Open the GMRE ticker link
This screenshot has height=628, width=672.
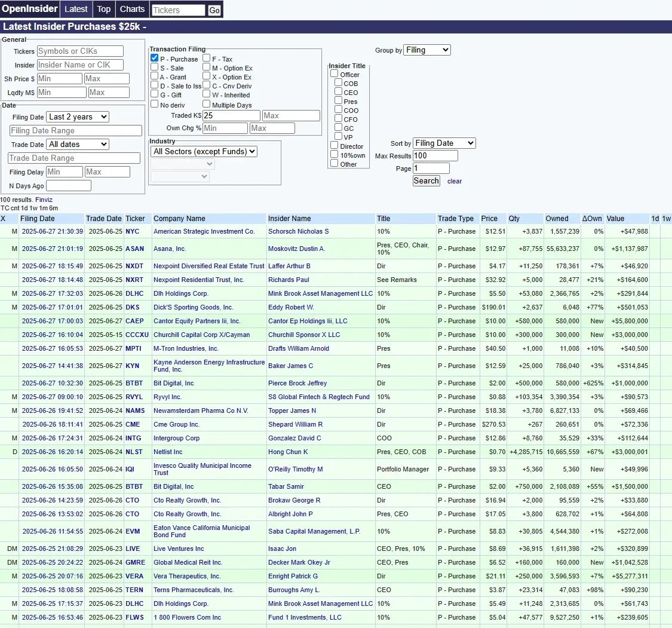(x=136, y=562)
